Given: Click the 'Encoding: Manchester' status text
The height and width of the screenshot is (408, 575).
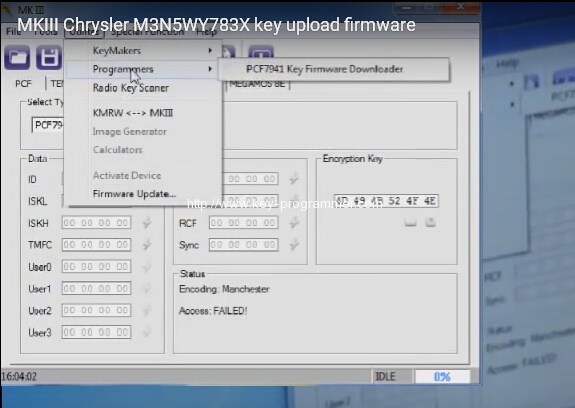Looking at the screenshot, I should point(224,289).
